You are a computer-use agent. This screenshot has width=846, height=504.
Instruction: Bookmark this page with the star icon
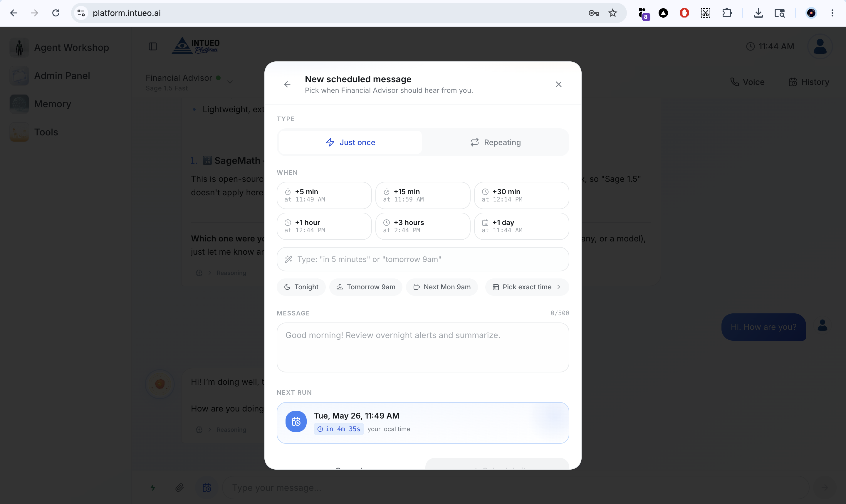coord(612,13)
